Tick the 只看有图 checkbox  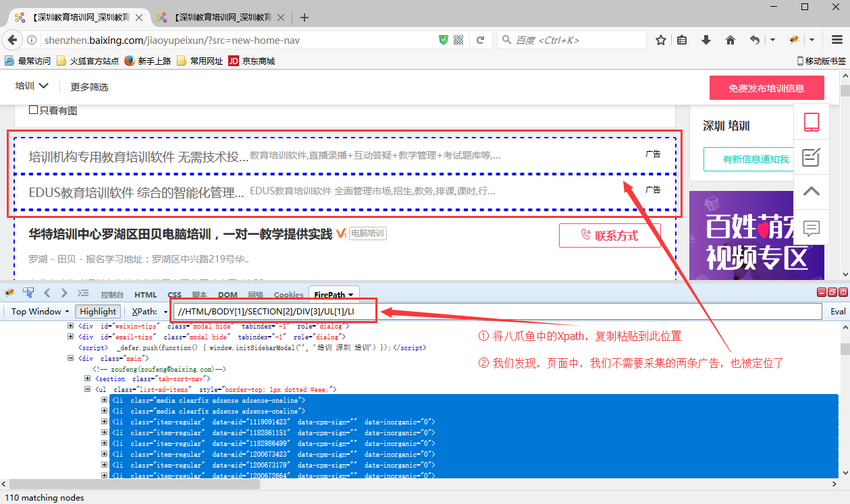(x=33, y=110)
